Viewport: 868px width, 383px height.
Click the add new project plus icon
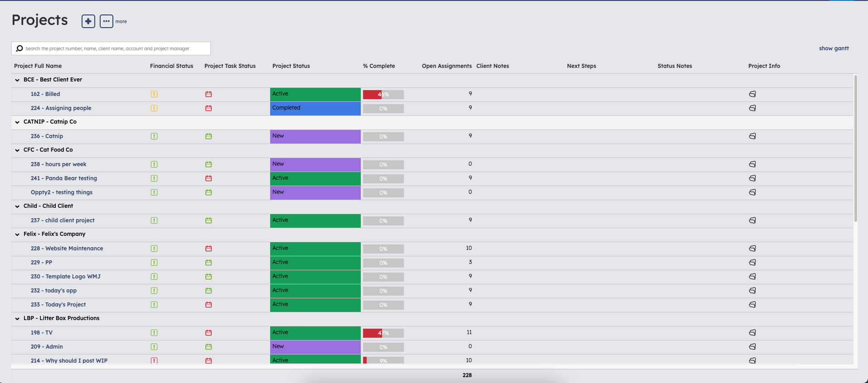(88, 21)
